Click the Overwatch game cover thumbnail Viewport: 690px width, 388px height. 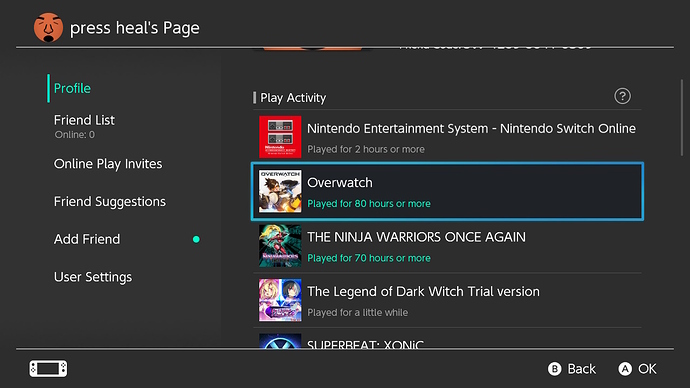click(280, 191)
